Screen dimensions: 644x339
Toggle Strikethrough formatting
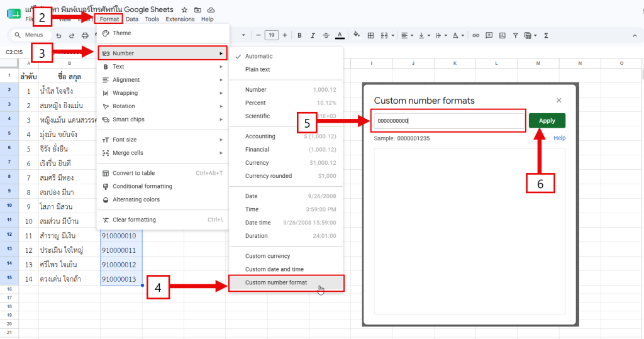(326, 36)
